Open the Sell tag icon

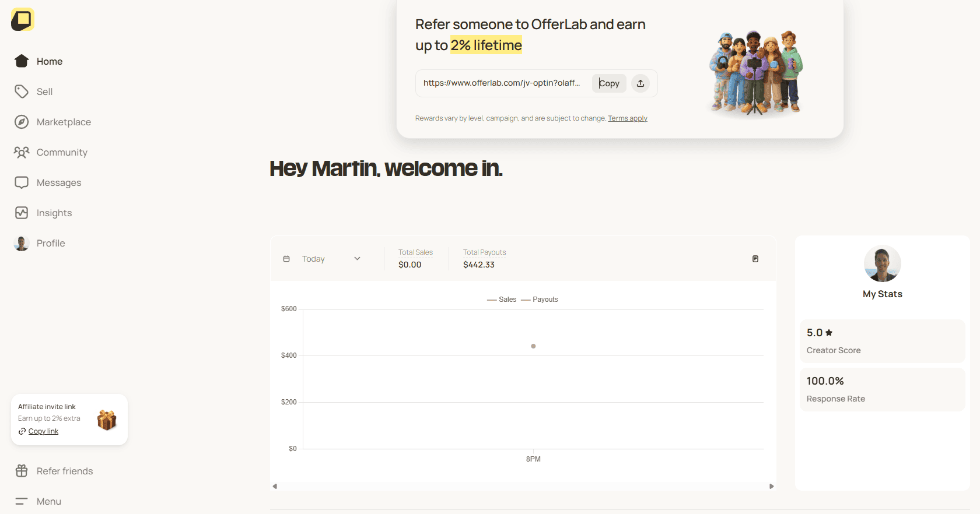point(22,91)
